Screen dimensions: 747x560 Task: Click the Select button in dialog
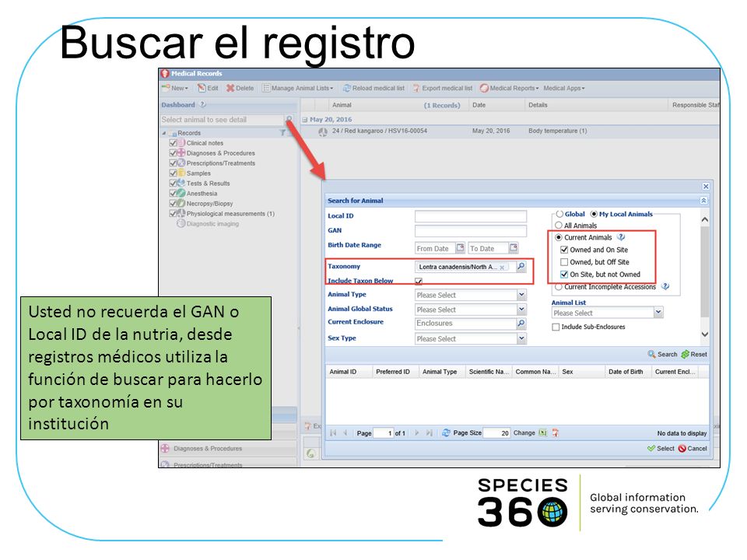click(x=661, y=449)
